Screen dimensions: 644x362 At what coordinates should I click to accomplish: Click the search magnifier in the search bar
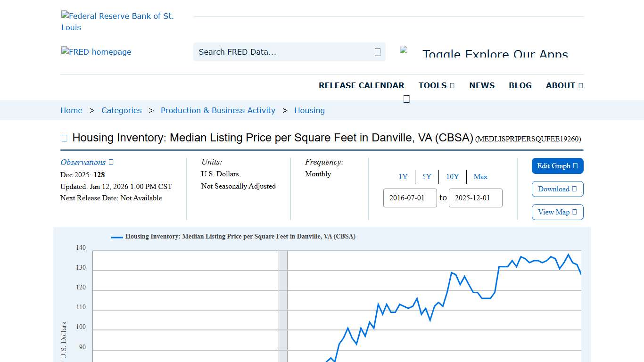[377, 52]
